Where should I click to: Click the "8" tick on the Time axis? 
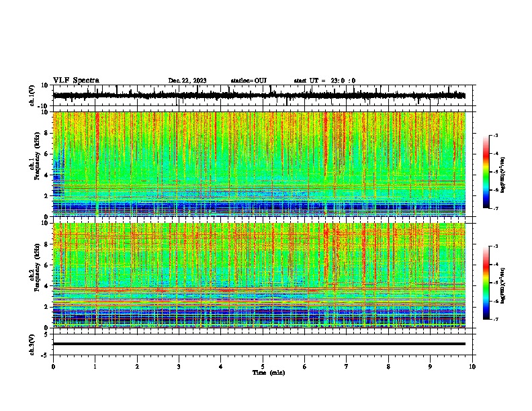(x=388, y=367)
